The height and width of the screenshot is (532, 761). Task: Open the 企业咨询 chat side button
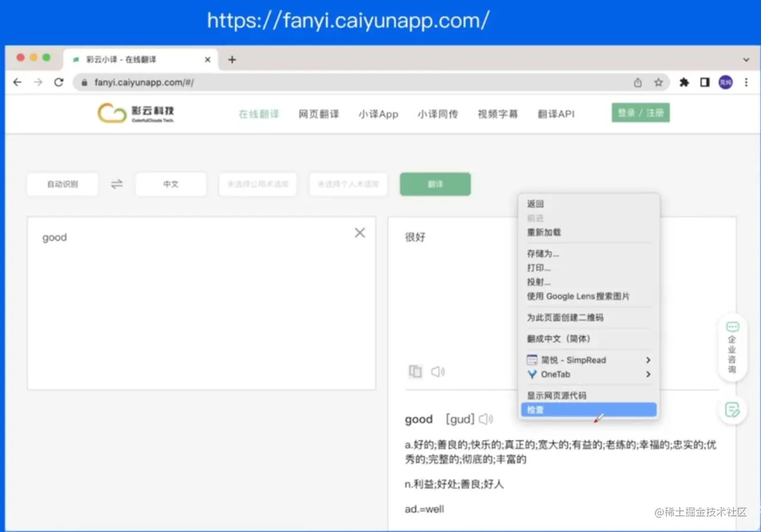coord(732,347)
